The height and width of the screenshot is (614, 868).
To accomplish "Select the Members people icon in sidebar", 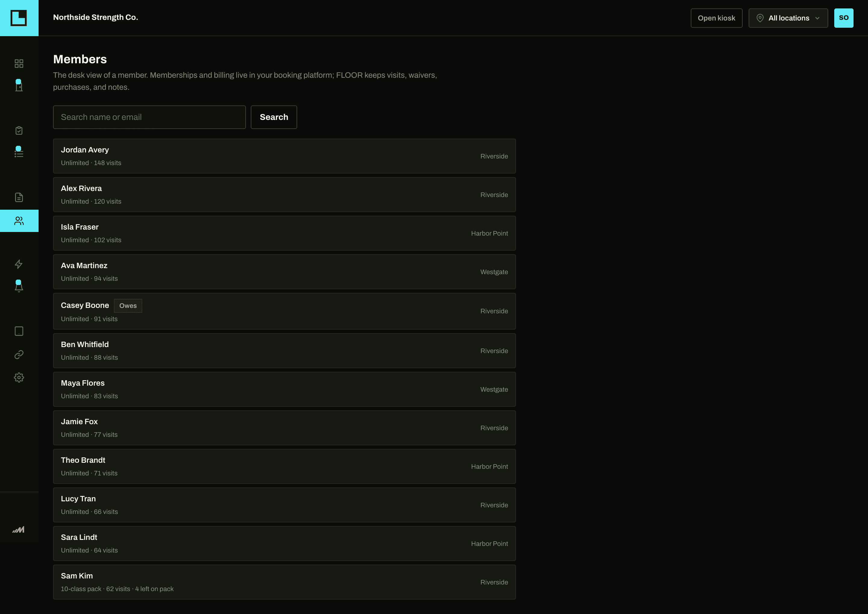I will (x=19, y=221).
